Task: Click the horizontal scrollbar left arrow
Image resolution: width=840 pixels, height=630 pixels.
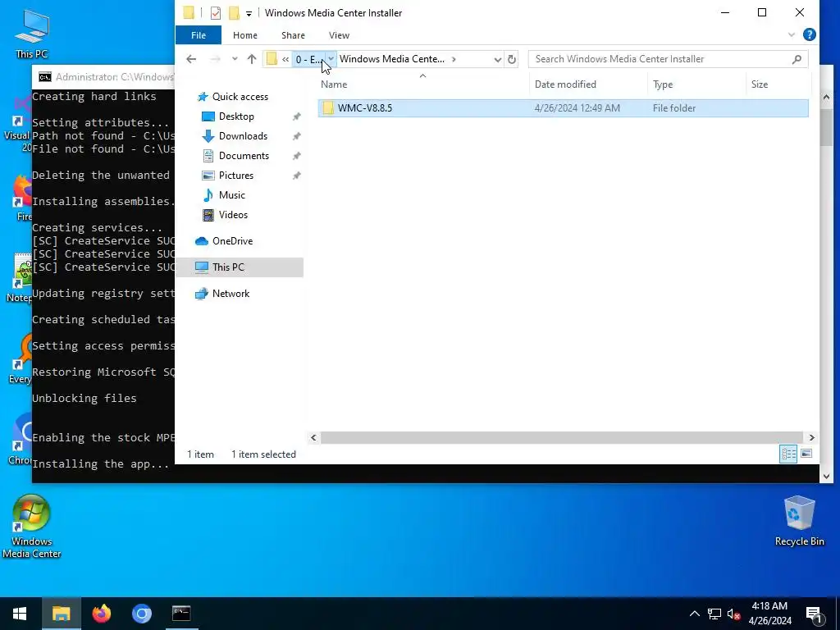Action: point(314,438)
